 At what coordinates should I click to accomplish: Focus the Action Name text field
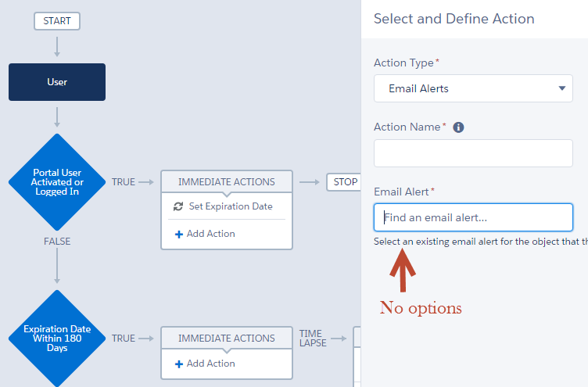coord(472,153)
